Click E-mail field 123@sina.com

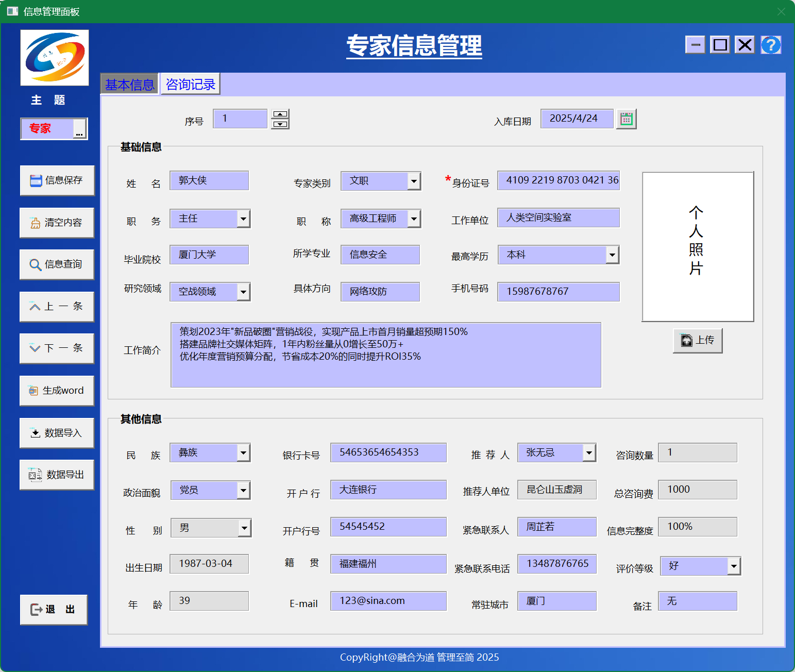pyautogui.click(x=388, y=601)
